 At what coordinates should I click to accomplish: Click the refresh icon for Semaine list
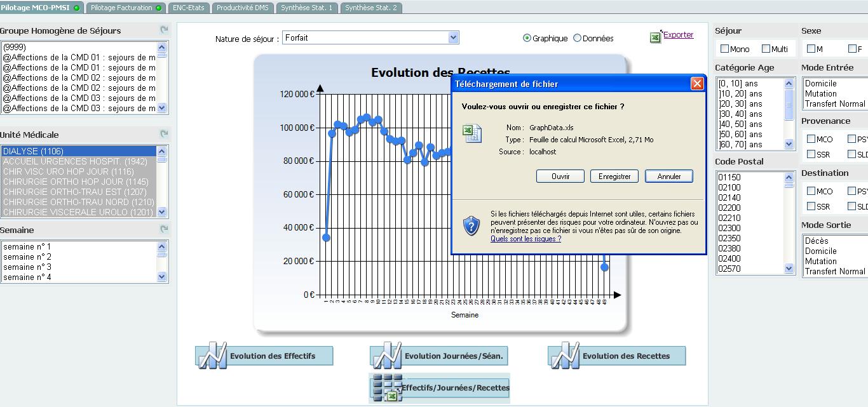pos(164,229)
